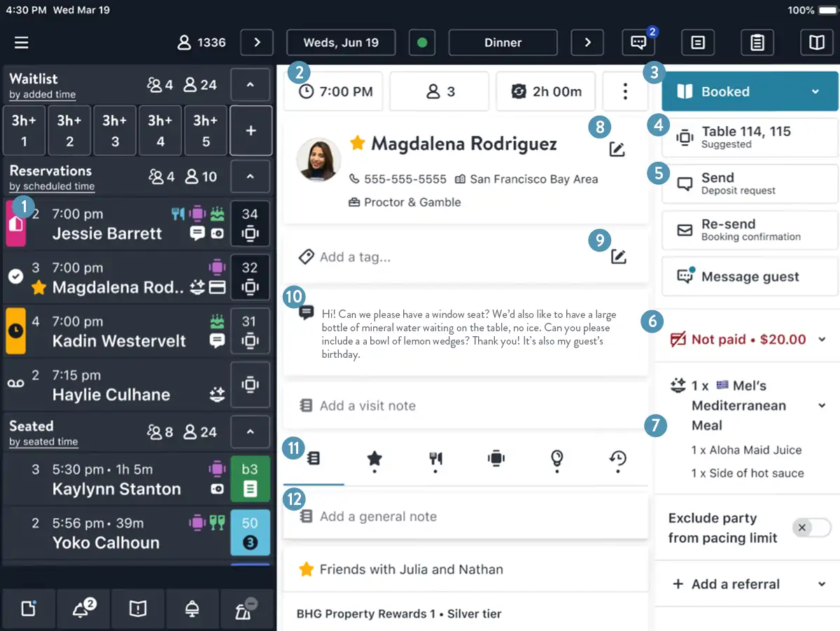Open new note icon in bottom bar
This screenshot has height=631, width=840.
[x=29, y=609]
